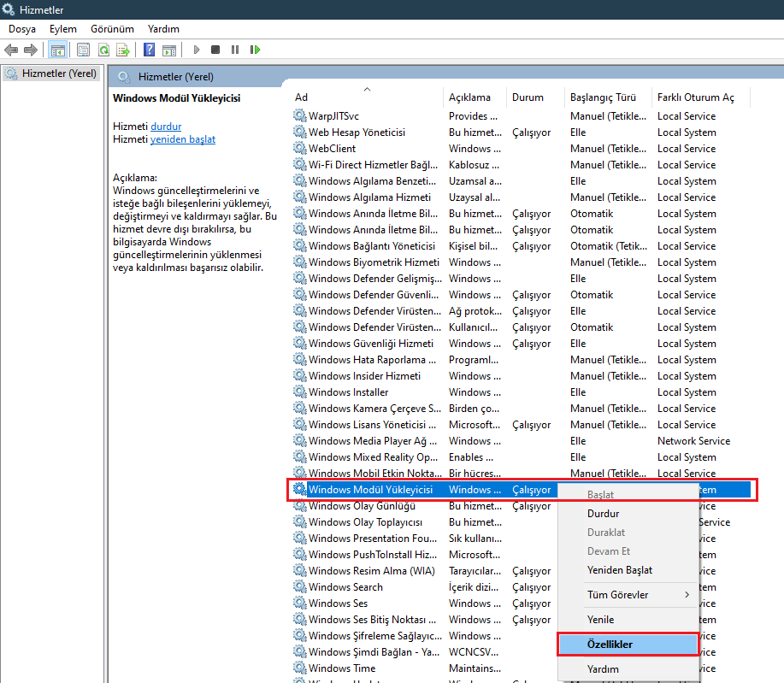
Task: Click the gear icon beside Windows Insider Hizmeti
Action: tap(300, 375)
